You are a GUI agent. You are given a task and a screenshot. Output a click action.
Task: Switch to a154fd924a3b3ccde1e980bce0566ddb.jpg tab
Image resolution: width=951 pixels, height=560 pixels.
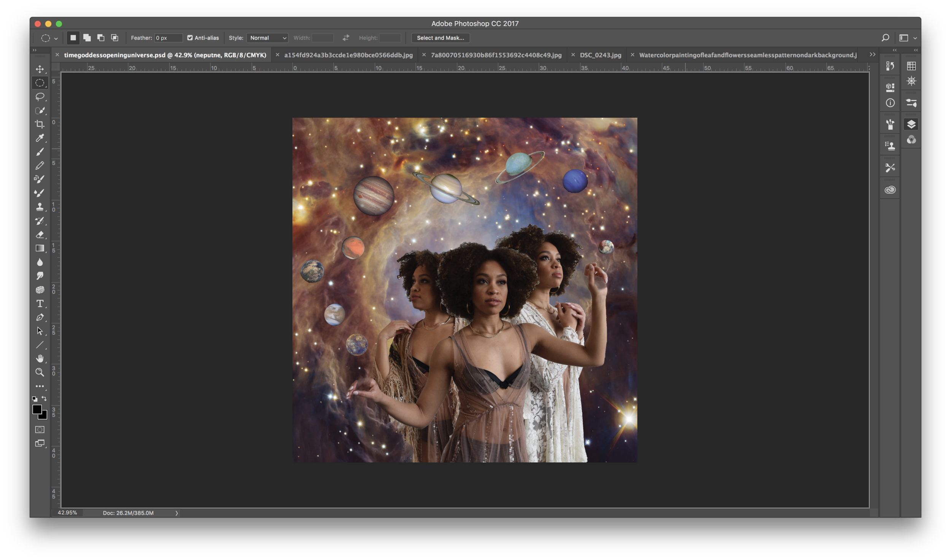coord(348,55)
